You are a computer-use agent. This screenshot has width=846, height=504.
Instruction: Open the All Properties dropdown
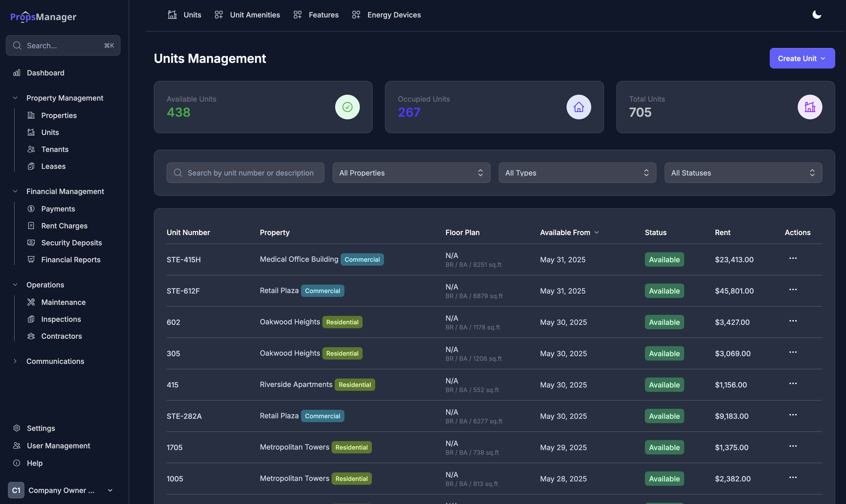411,172
